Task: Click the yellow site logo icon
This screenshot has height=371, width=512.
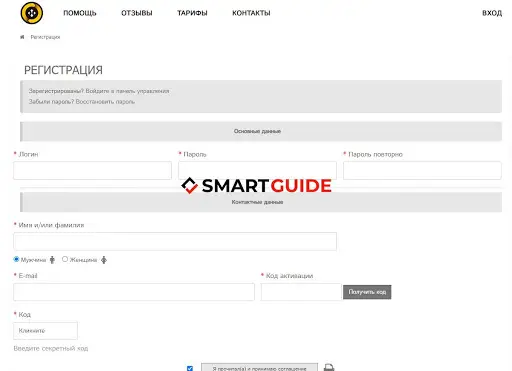Action: click(x=32, y=13)
